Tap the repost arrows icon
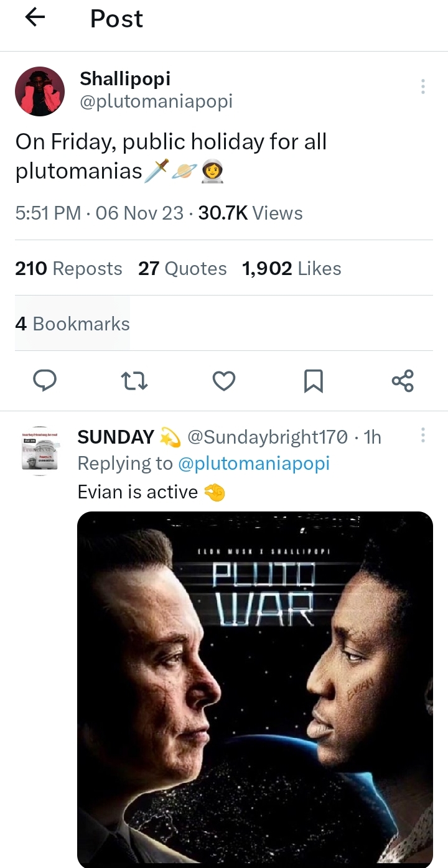The height and width of the screenshot is (868, 448). click(x=134, y=381)
